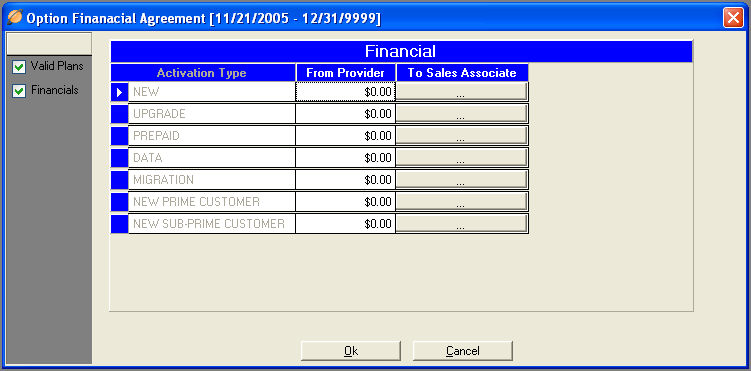Select the MIGRATION activation type cell
The height and width of the screenshot is (371, 751).
click(212, 180)
